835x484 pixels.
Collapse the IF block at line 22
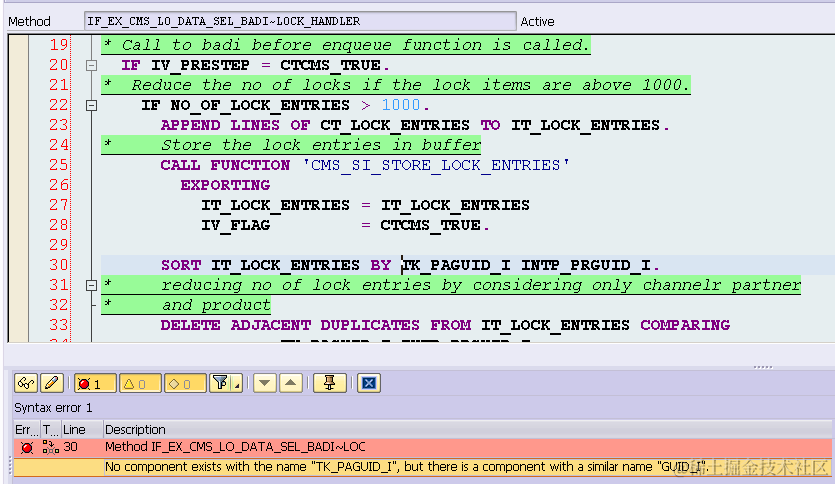pos(92,105)
